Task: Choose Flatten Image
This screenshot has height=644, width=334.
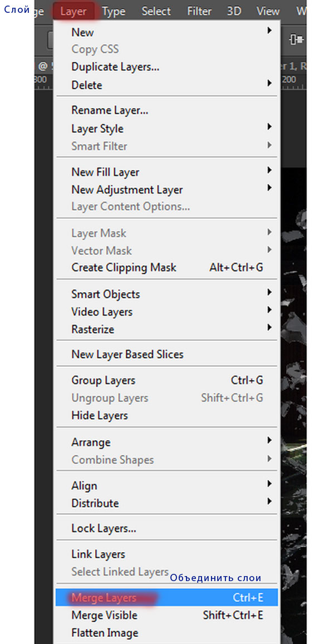Action: pyautogui.click(x=167, y=633)
